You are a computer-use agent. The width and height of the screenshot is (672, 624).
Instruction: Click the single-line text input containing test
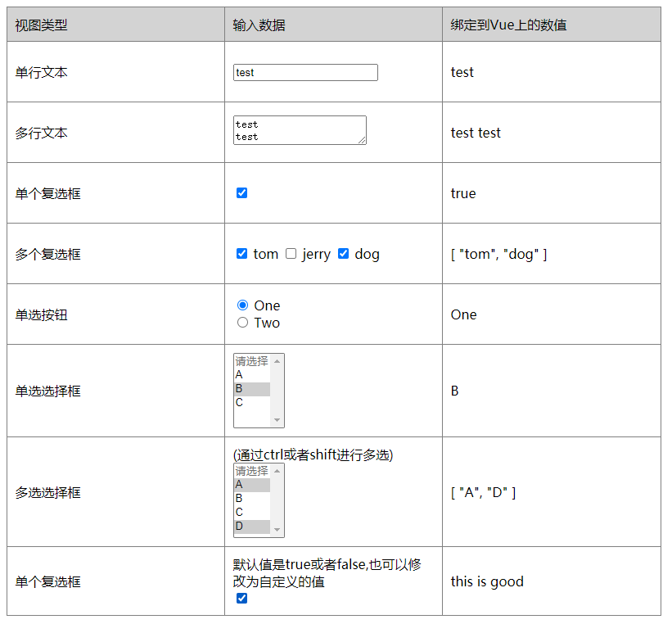[305, 73]
